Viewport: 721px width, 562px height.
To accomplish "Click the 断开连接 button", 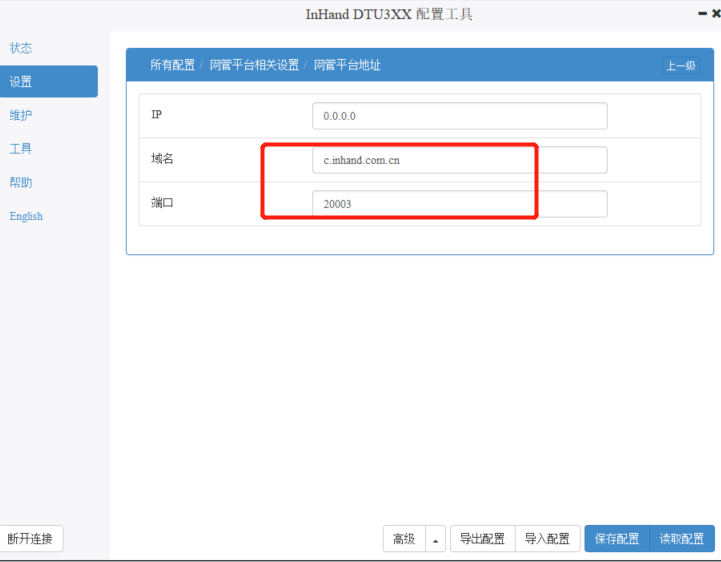I will (x=30, y=539).
